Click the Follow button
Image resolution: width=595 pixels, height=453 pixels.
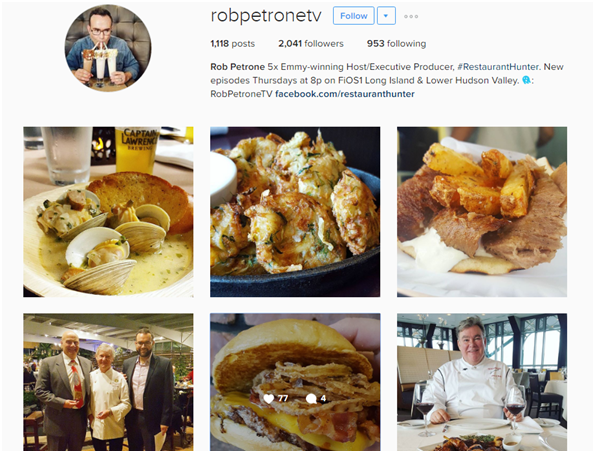coord(353,16)
